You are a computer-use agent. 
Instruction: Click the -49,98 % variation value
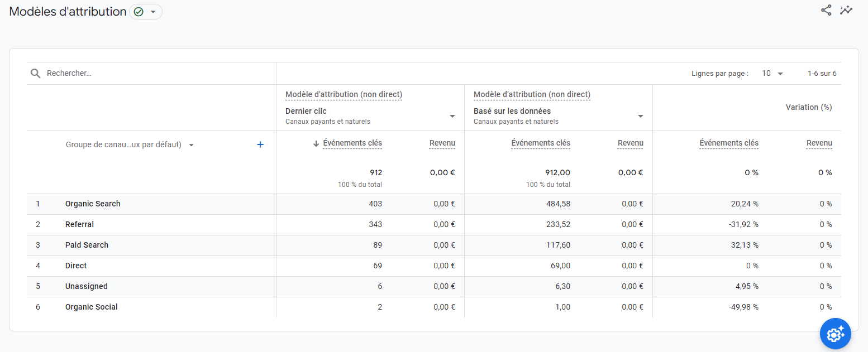pos(743,307)
